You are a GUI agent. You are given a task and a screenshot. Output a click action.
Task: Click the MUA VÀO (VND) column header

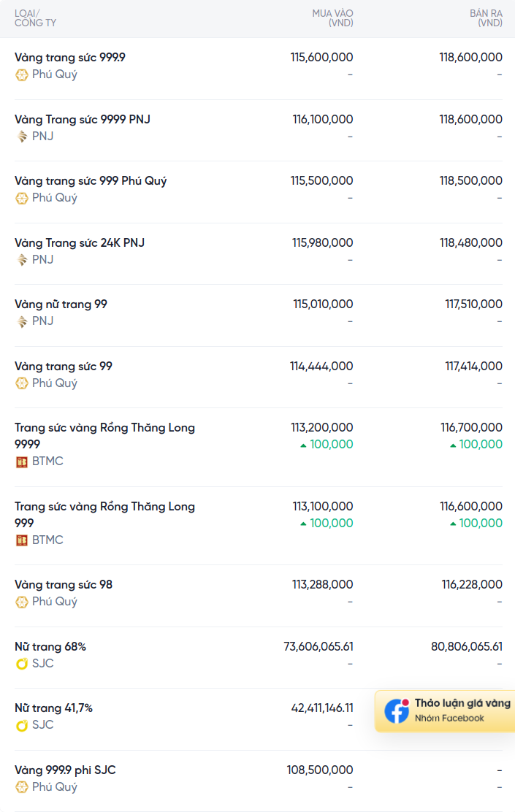332,18
